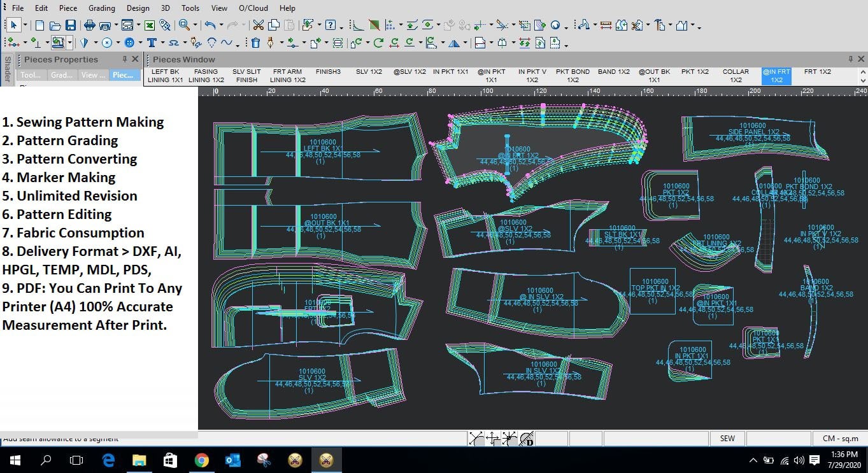The width and height of the screenshot is (868, 473).
Task: Select FRT ARM LINING 1X2 piece entry
Action: click(288, 76)
